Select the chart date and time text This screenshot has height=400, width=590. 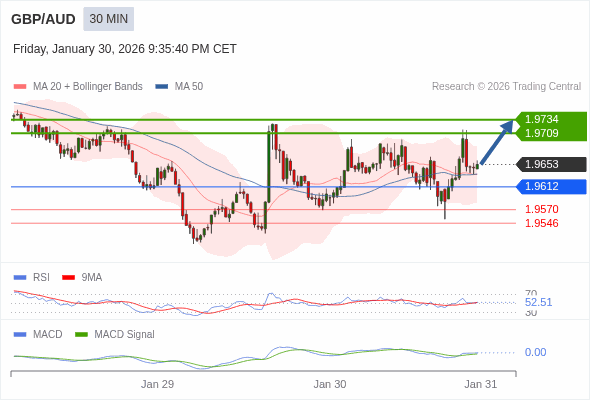(125, 49)
